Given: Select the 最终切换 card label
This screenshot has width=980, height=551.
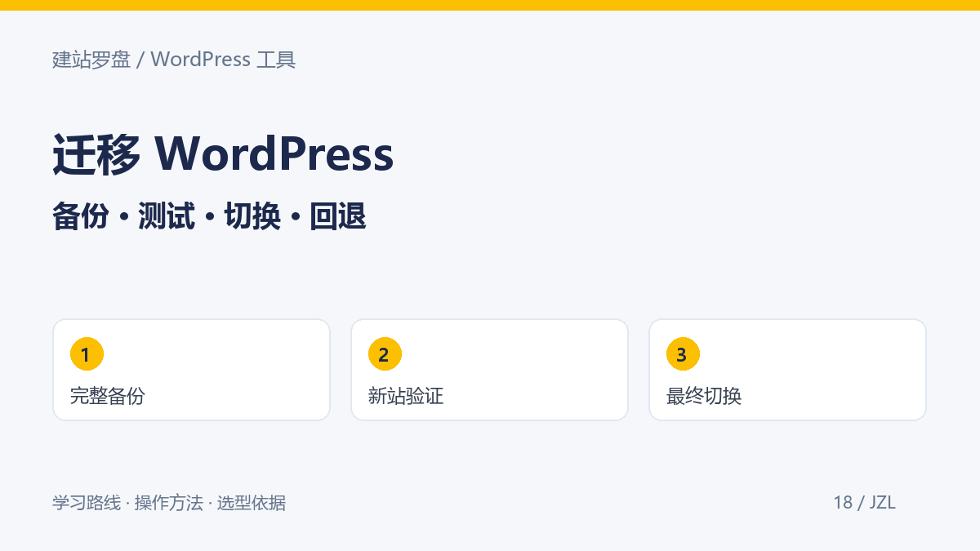Looking at the screenshot, I should pyautogui.click(x=704, y=397).
